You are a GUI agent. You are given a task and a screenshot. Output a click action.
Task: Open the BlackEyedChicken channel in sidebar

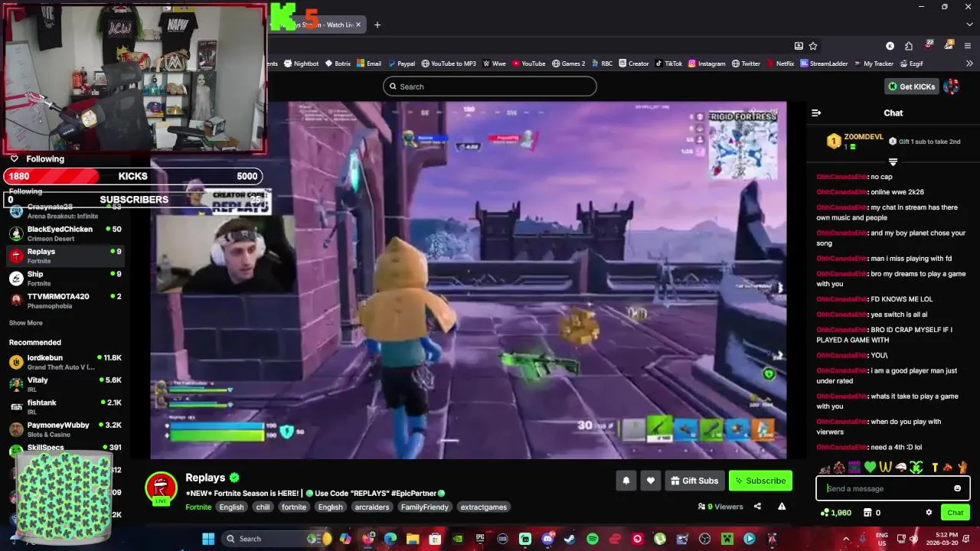pyautogui.click(x=65, y=233)
